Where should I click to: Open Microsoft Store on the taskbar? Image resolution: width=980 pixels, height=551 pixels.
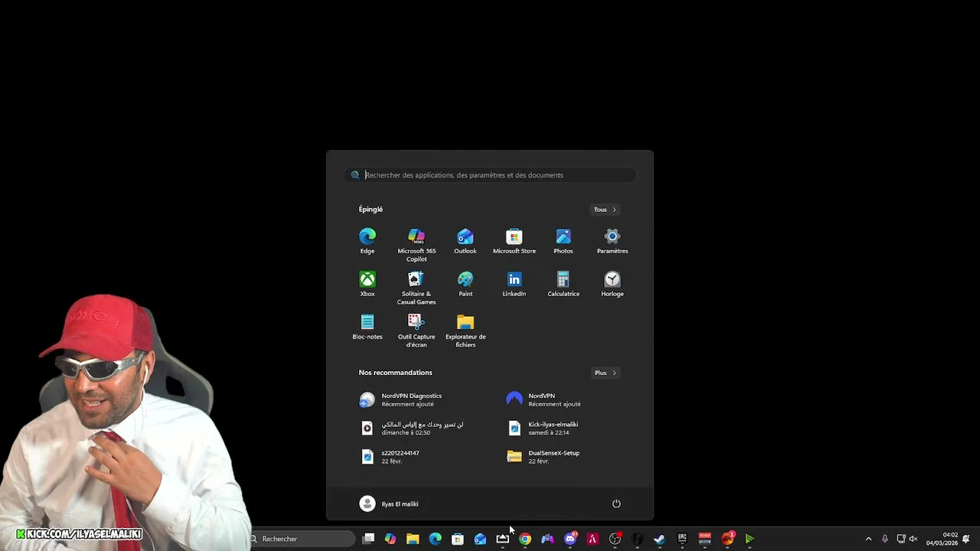458,539
